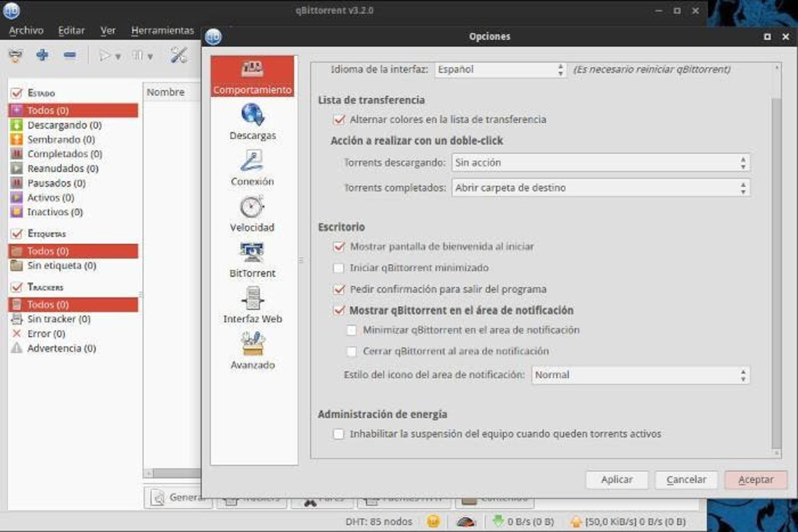Open the Descargas settings page
This screenshot has width=798, height=532.
253,122
